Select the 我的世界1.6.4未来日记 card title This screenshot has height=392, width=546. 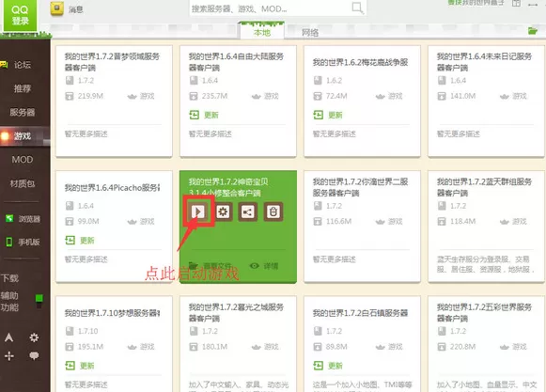pos(484,62)
